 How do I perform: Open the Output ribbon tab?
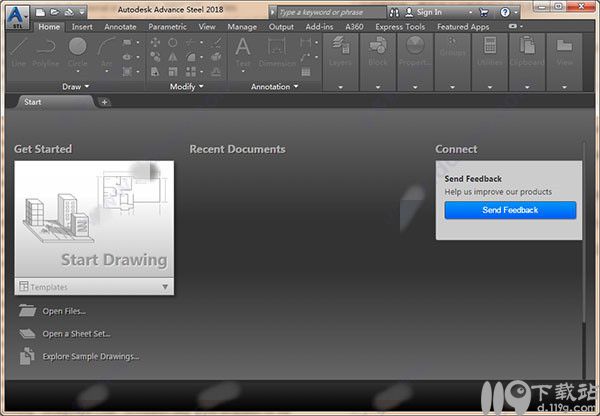[281, 27]
